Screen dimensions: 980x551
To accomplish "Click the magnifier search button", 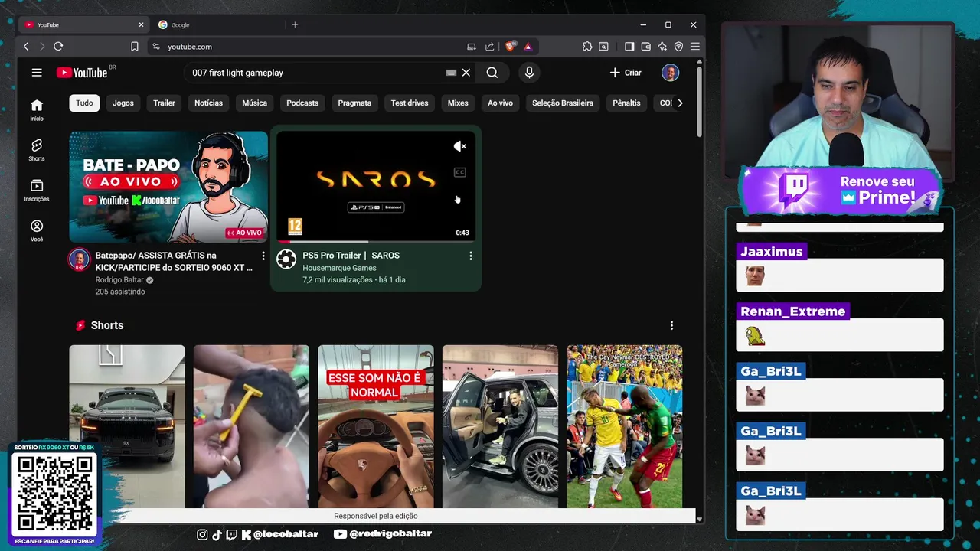I will (492, 73).
